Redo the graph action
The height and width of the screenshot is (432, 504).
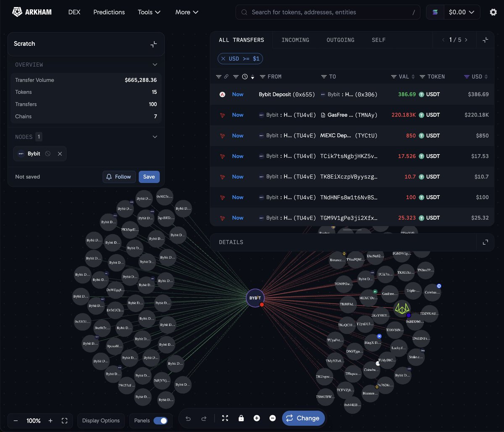tap(204, 418)
